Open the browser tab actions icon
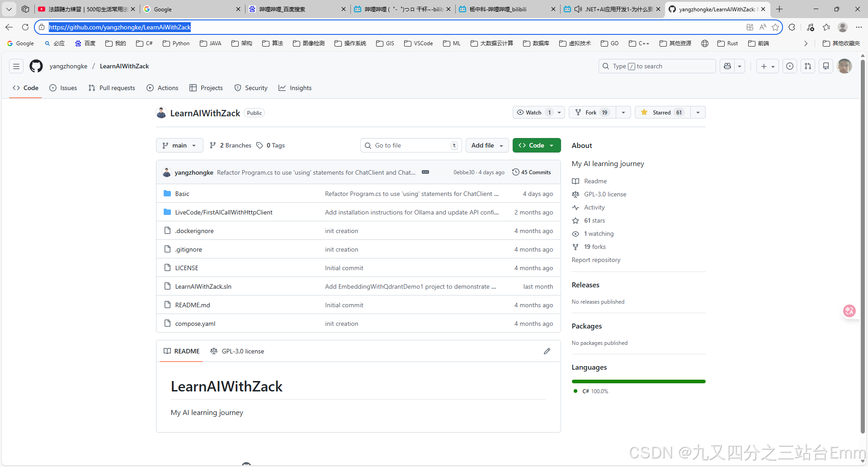 coord(25,9)
